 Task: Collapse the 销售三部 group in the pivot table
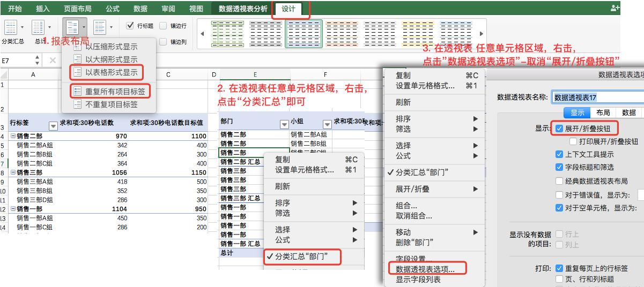[x=13, y=173]
